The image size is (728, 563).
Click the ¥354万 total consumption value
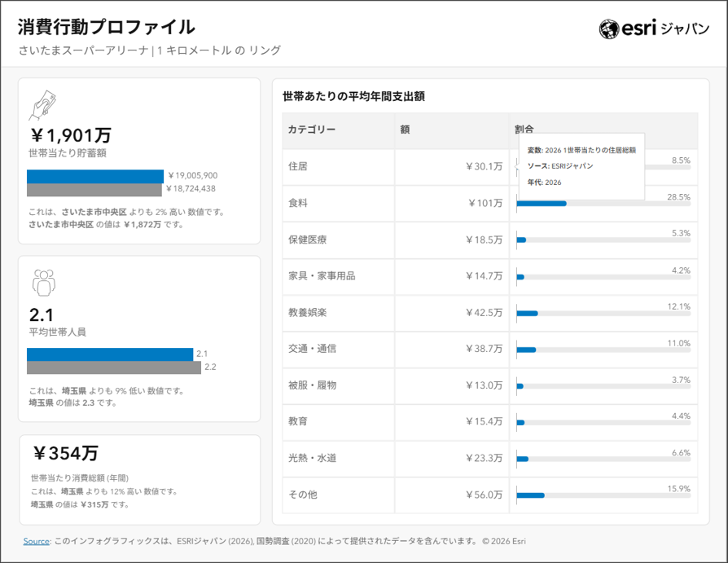(x=66, y=454)
